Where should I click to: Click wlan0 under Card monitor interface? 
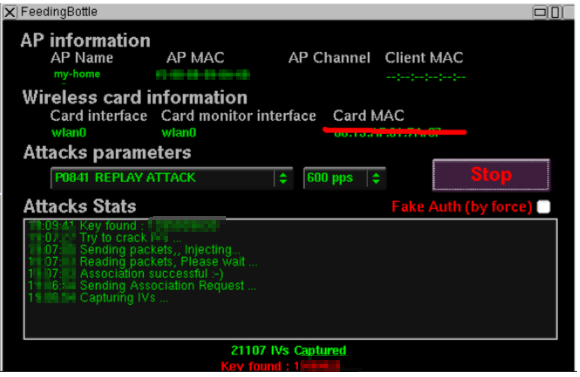click(179, 132)
